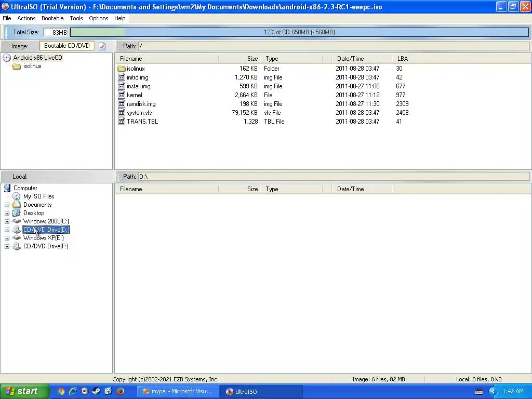Viewport: 532px width, 399px height.
Task: Open the Bootable menu
Action: point(52,18)
